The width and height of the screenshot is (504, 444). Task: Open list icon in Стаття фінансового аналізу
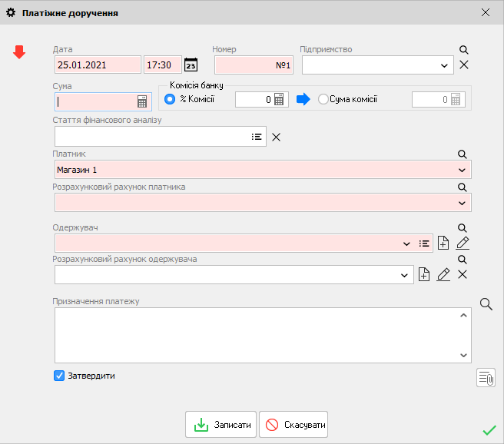pos(257,137)
